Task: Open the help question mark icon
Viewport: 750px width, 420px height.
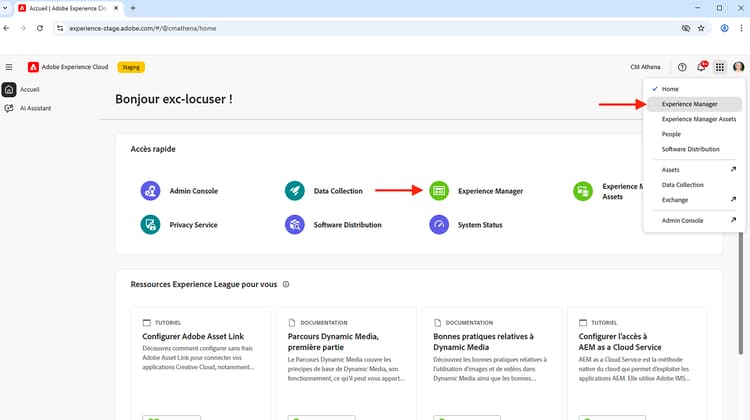Action: [x=682, y=67]
